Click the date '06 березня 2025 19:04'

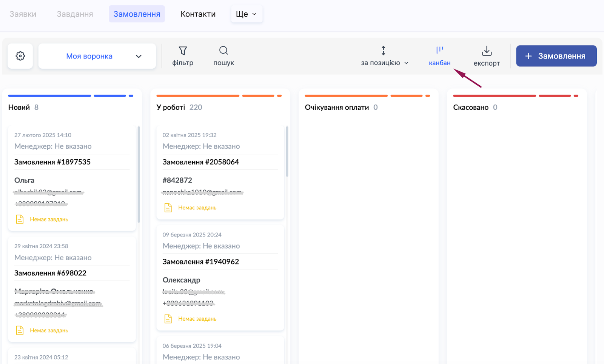(x=192, y=346)
